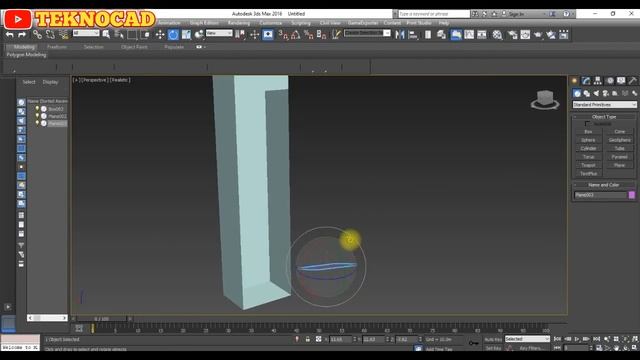Click the Sphere primitive button

[588, 140]
